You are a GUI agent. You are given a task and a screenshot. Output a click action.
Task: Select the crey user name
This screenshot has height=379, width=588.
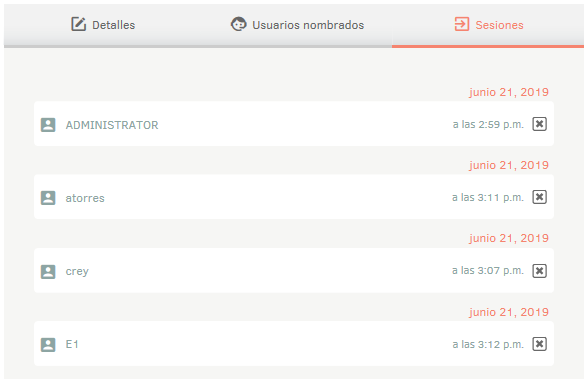[x=77, y=271]
